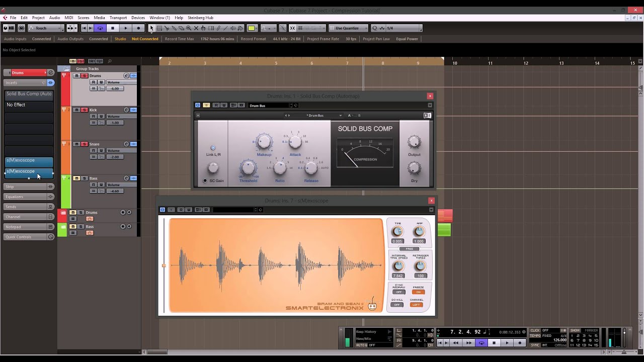Click the FREE mode button in s(M)exoscope
The height and width of the screenshot is (362, 644).
click(x=409, y=249)
